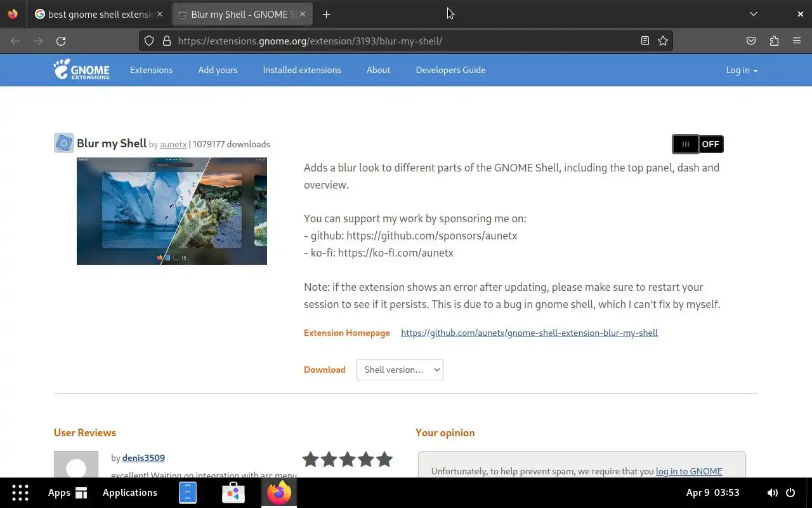Image resolution: width=812 pixels, height=508 pixels.
Task: Open Firefox extensions puzzle icon
Action: [x=774, y=41]
